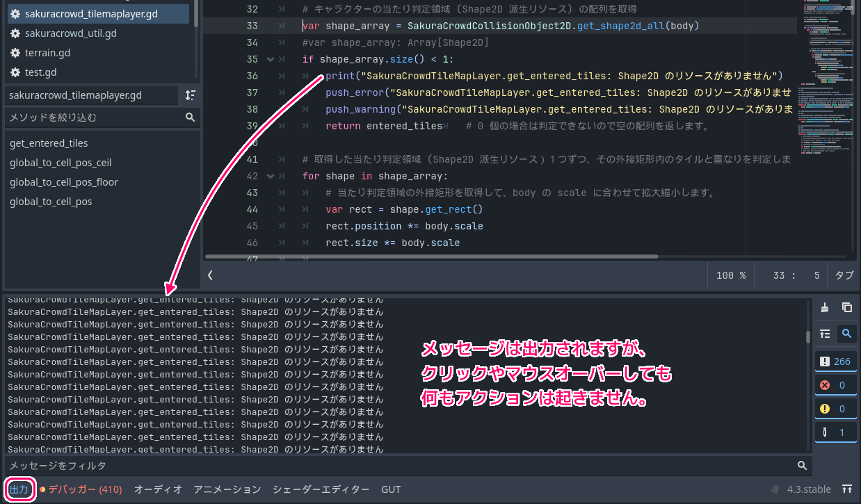Select sakuracrowd_tilemaplayer.gd in script list

[x=98, y=13]
